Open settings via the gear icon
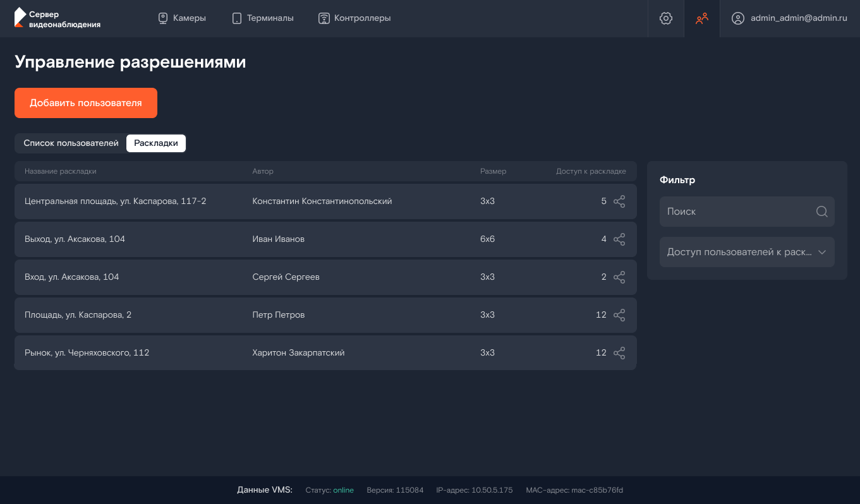 point(665,18)
